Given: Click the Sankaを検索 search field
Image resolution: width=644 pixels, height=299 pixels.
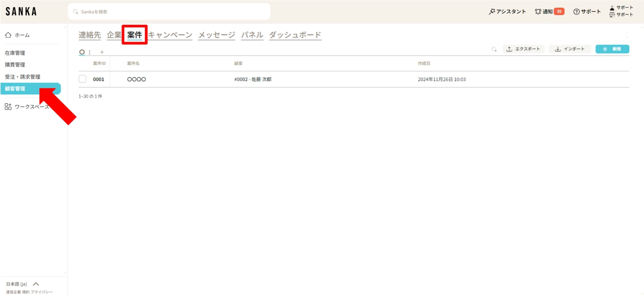Looking at the screenshot, I should click(169, 11).
